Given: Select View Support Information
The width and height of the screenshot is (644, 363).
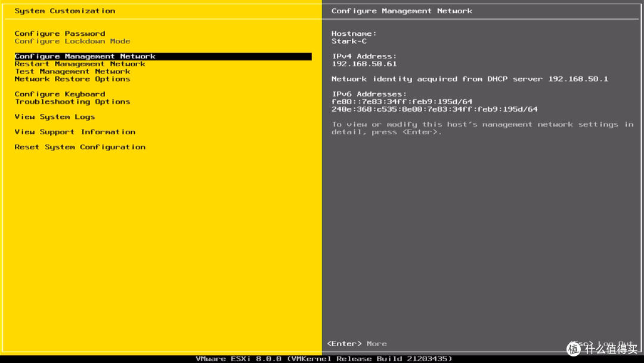Looking at the screenshot, I should 75,132.
